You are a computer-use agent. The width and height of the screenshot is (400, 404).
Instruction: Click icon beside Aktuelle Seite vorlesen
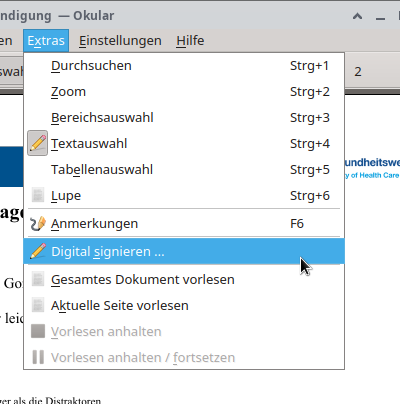38,305
